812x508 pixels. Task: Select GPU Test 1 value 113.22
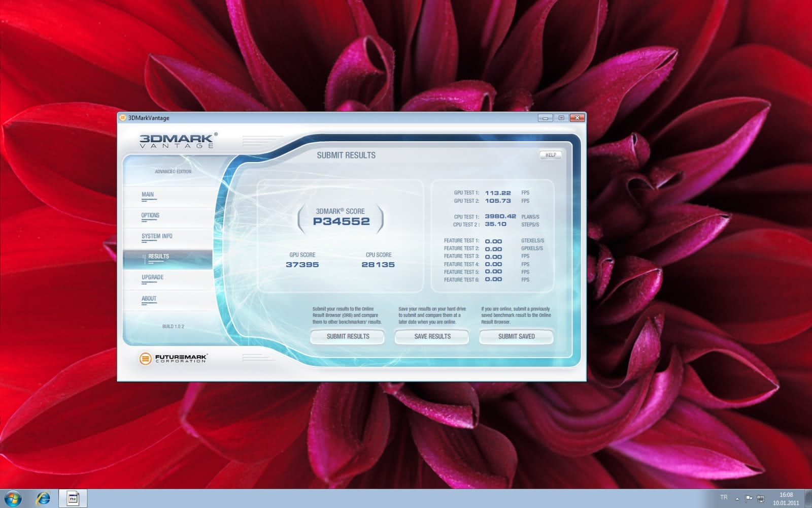(498, 193)
